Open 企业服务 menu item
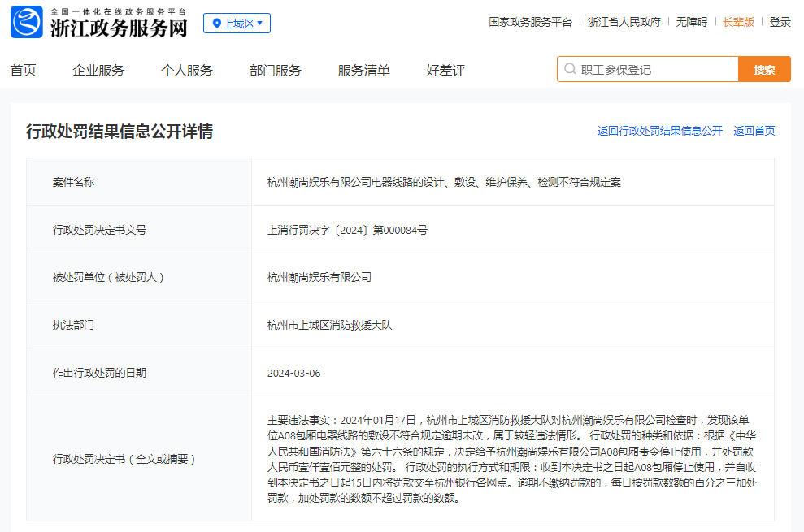Screen dimensions: 804x532 coord(98,70)
